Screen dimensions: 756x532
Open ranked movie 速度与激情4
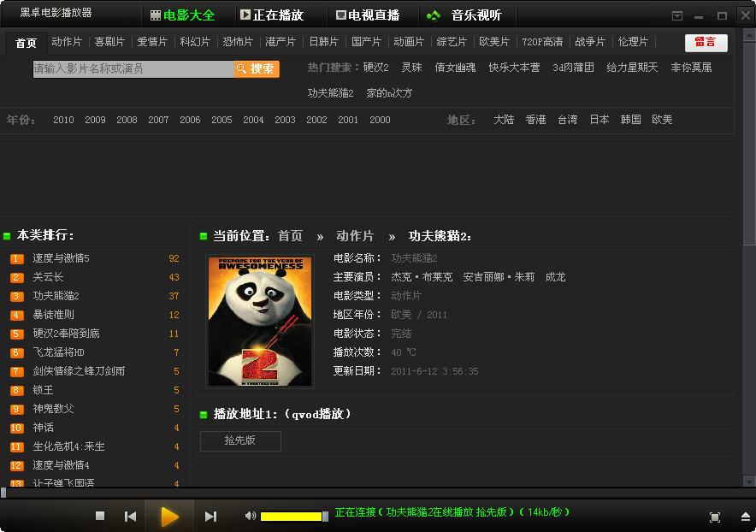coord(62,465)
